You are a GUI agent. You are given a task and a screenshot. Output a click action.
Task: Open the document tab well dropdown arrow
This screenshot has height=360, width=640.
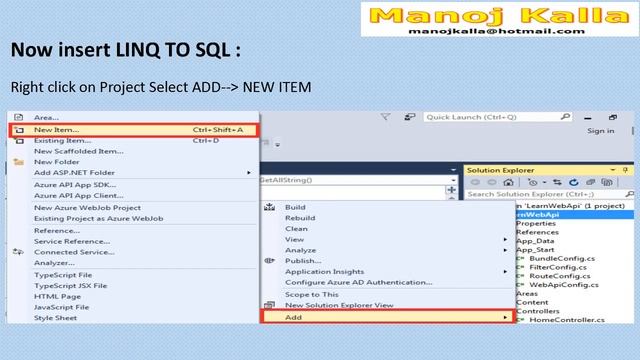point(453,170)
